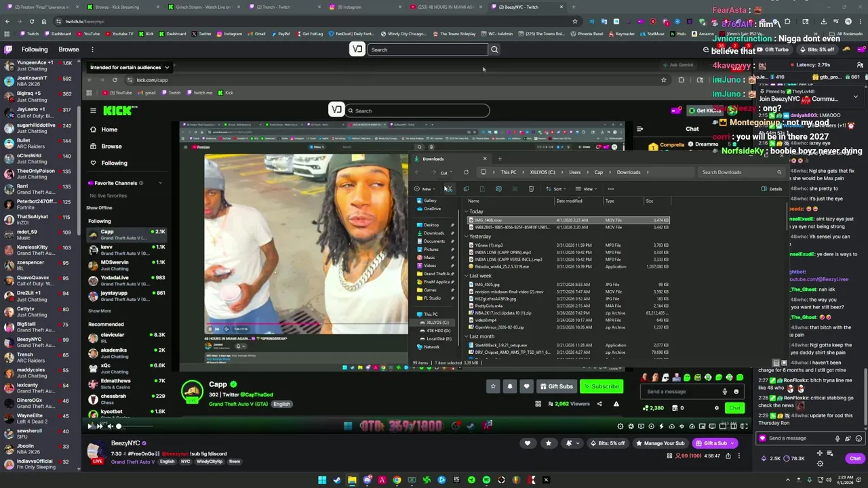Open Google Chrome from the taskbar

[397, 480]
